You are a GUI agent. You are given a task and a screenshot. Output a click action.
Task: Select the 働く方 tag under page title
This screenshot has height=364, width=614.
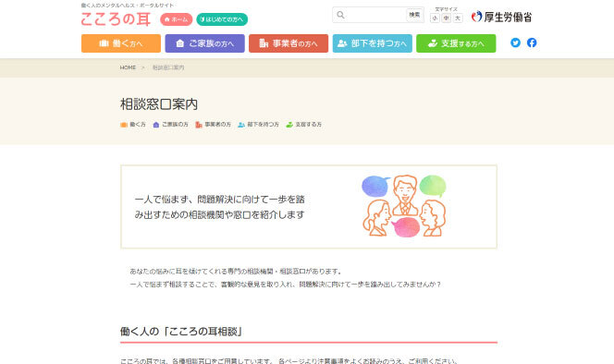point(133,125)
